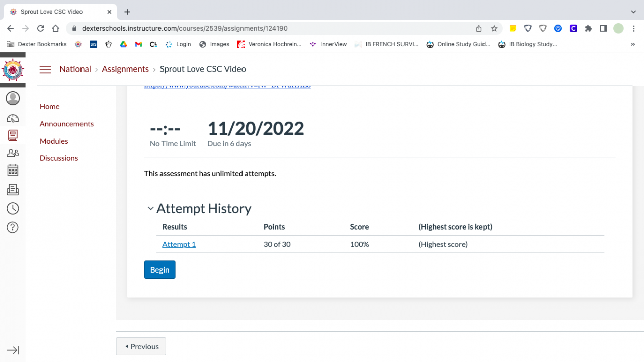
Task: Click the Dexter school logo
Action: click(13, 70)
